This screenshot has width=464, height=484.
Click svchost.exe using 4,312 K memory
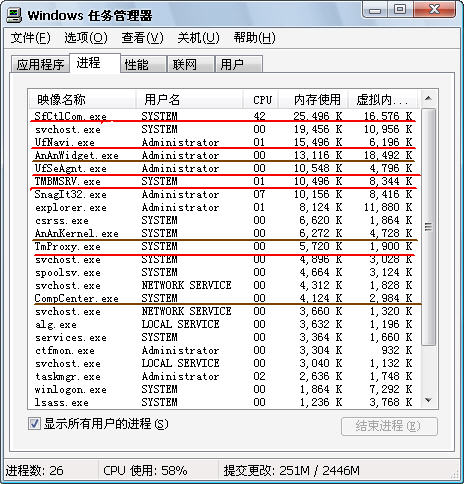pyautogui.click(x=224, y=285)
